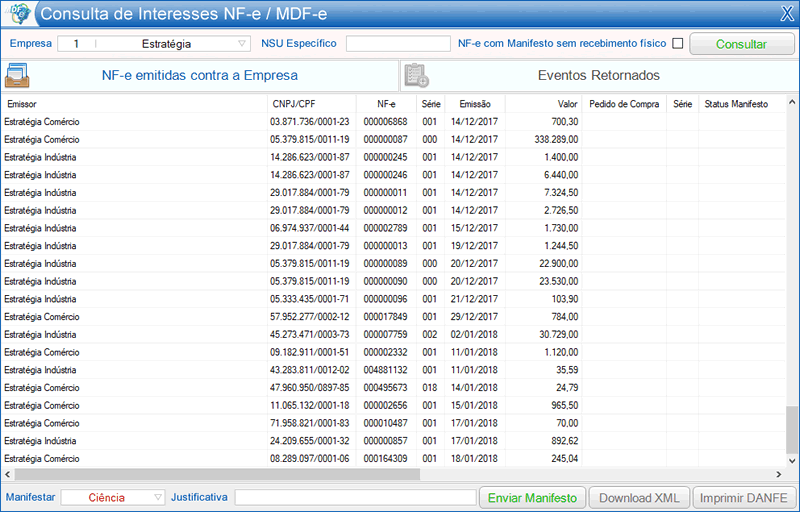Click the Imprimir DANFE button

coord(743,498)
